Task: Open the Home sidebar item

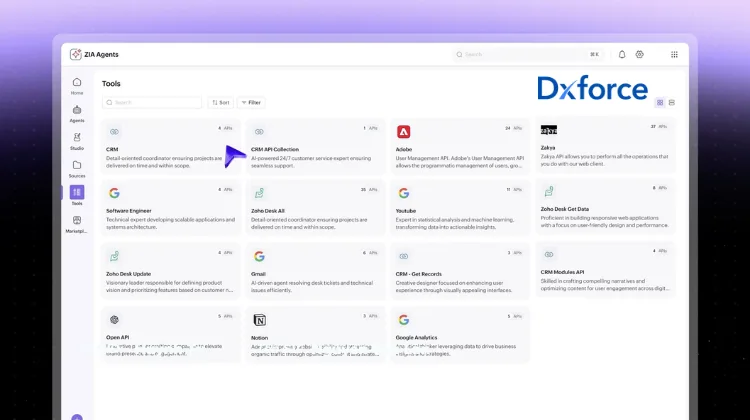Action: coord(77,86)
